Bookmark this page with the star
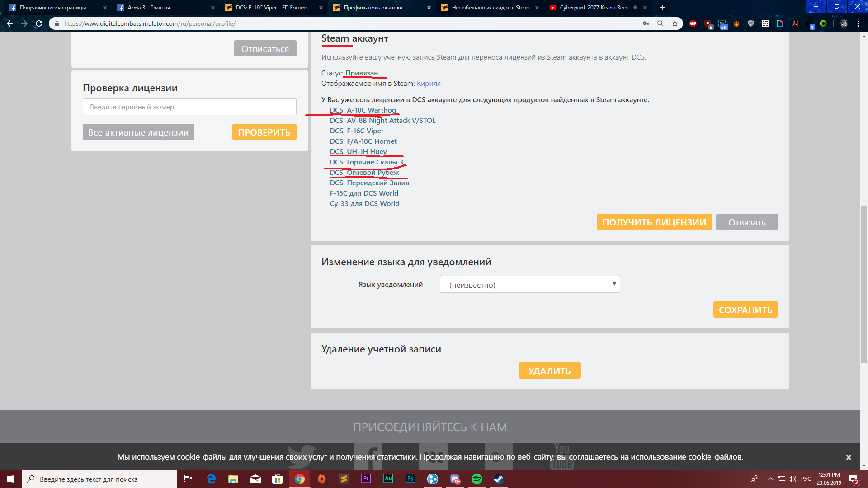The width and height of the screenshot is (868, 488). click(x=675, y=23)
